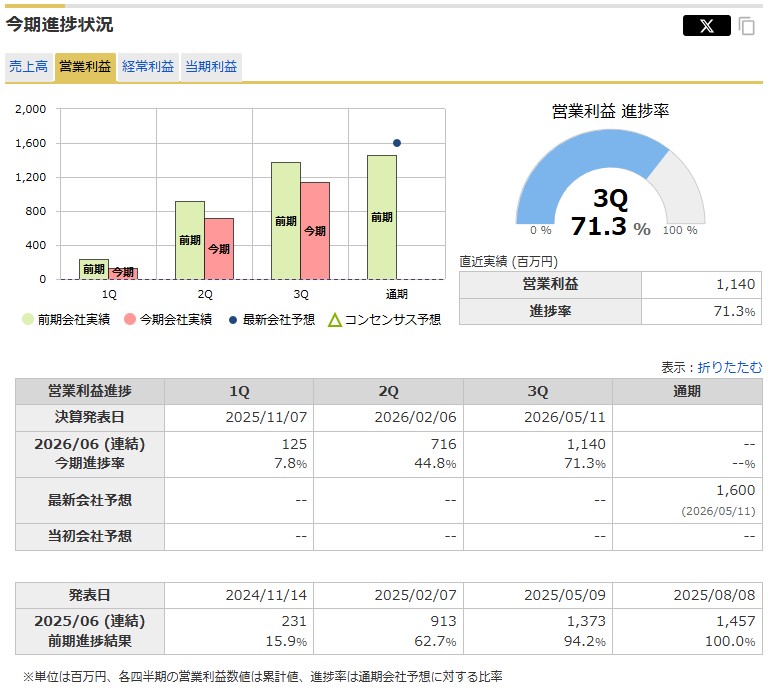Screen dimensions: 777x699
Task: Click the 通期 green 前期 bar
Action: (x=382, y=217)
